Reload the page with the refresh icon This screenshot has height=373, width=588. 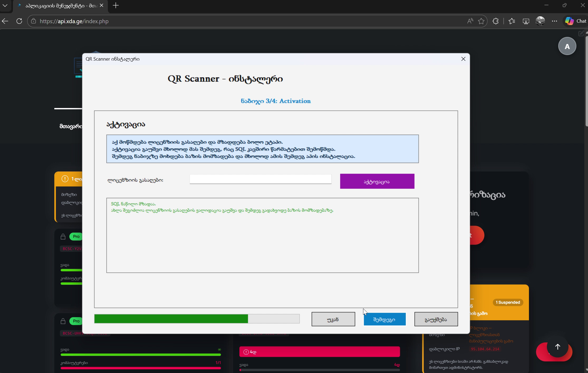click(x=19, y=21)
